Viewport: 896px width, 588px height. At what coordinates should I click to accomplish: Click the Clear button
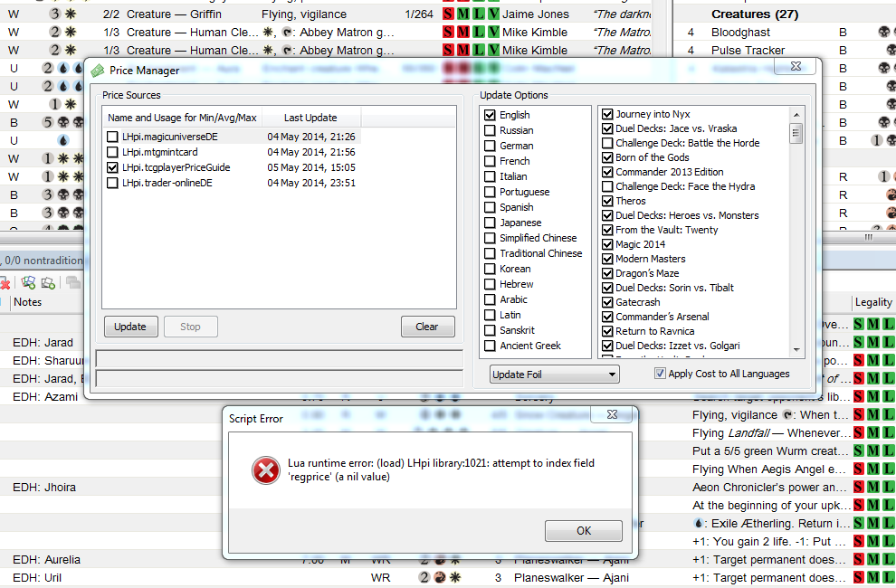click(x=427, y=327)
